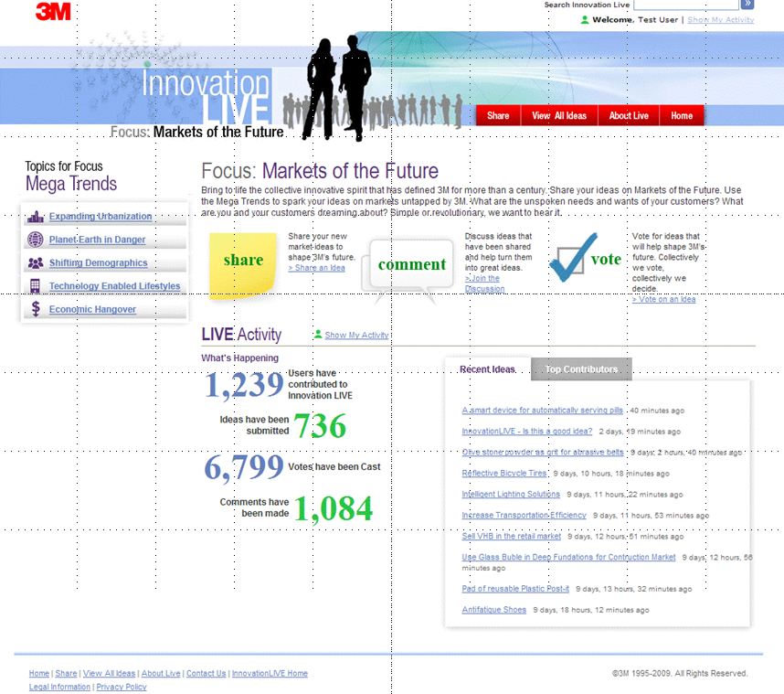Follow the Share an Idea link
This screenshot has width=784, height=694.
(316, 268)
